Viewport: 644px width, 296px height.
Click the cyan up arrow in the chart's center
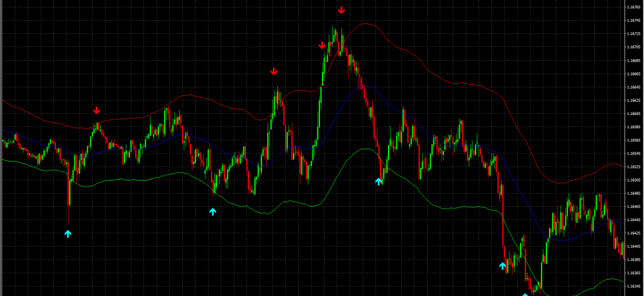(379, 181)
